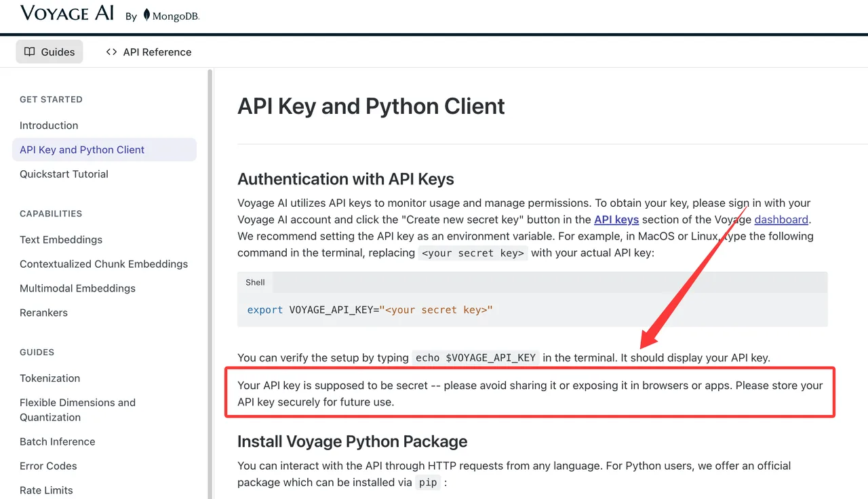
Task: Click Install Voyage Python Package heading
Action: click(352, 441)
